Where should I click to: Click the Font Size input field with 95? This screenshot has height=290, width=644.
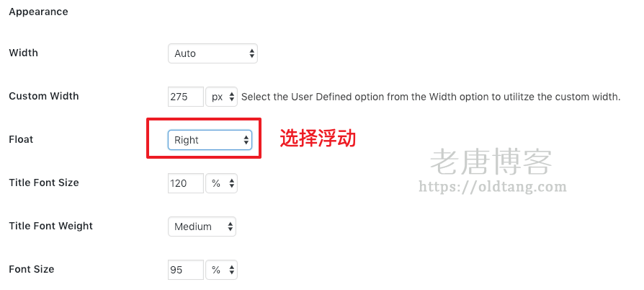185,270
